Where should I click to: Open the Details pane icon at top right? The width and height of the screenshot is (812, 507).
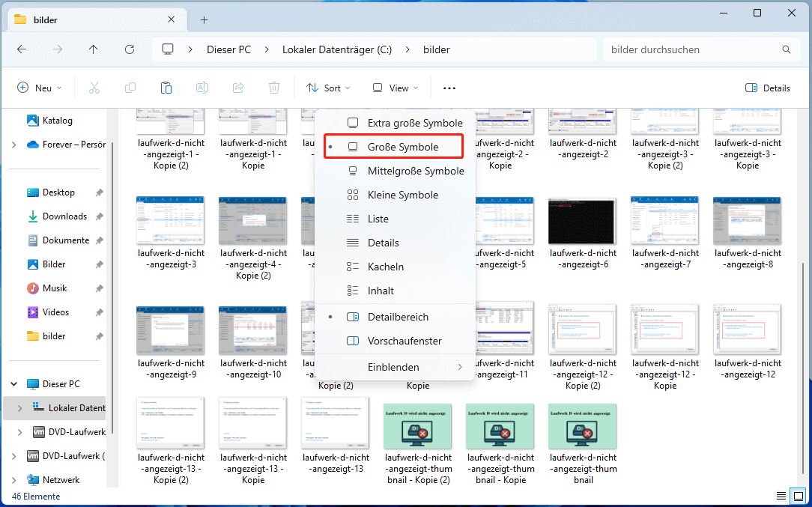767,88
